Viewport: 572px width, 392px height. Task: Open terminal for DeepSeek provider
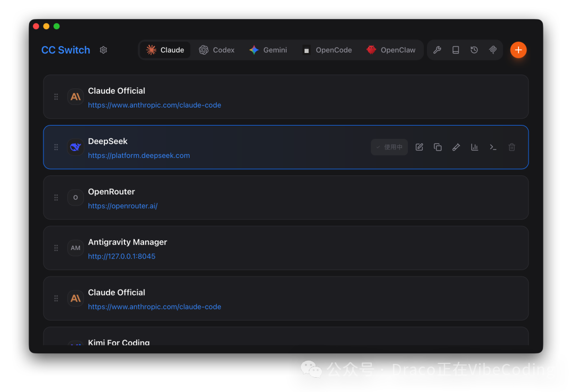point(493,147)
